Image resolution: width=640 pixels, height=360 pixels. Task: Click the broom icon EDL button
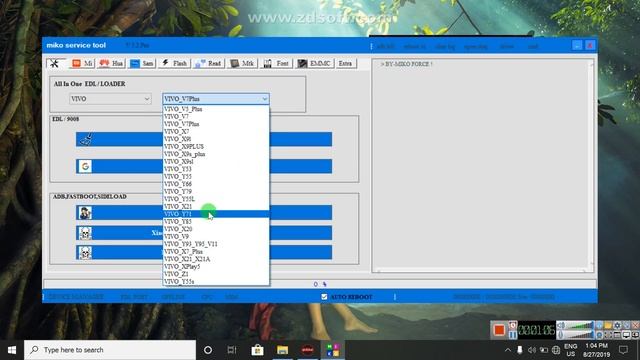204,139
